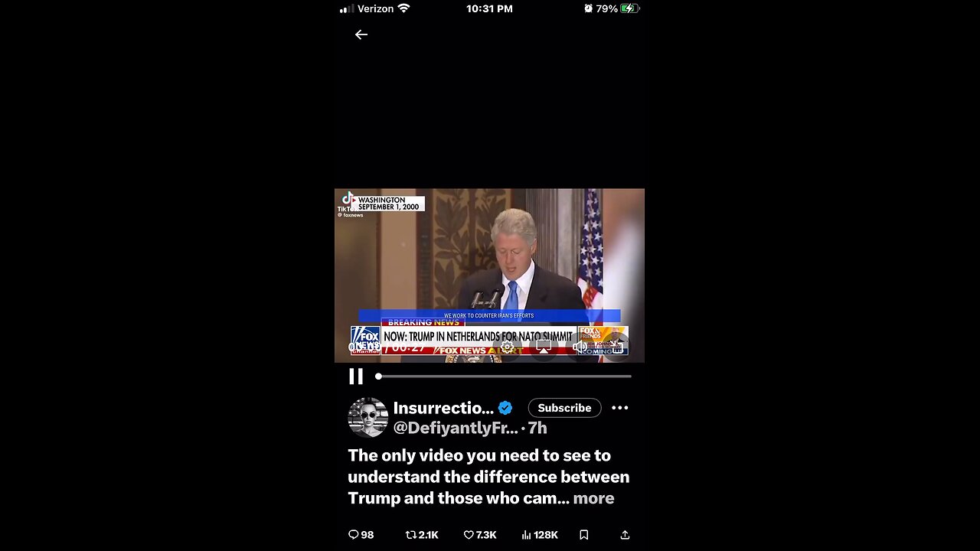Repost using the 2.1K retweet icon

[422, 535]
